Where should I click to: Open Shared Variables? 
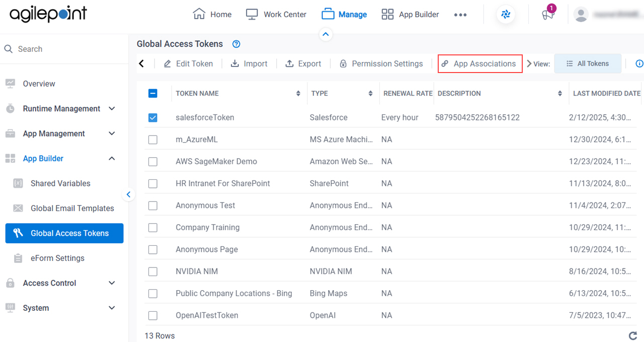coord(60,183)
